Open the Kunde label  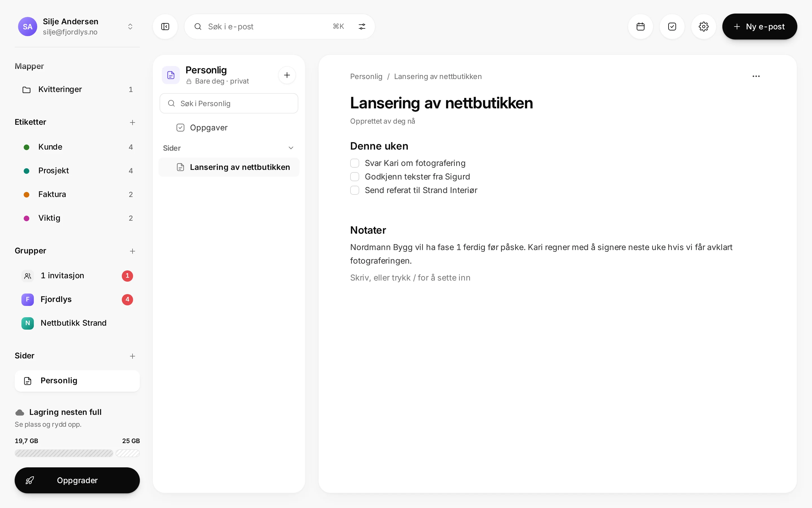tap(77, 147)
